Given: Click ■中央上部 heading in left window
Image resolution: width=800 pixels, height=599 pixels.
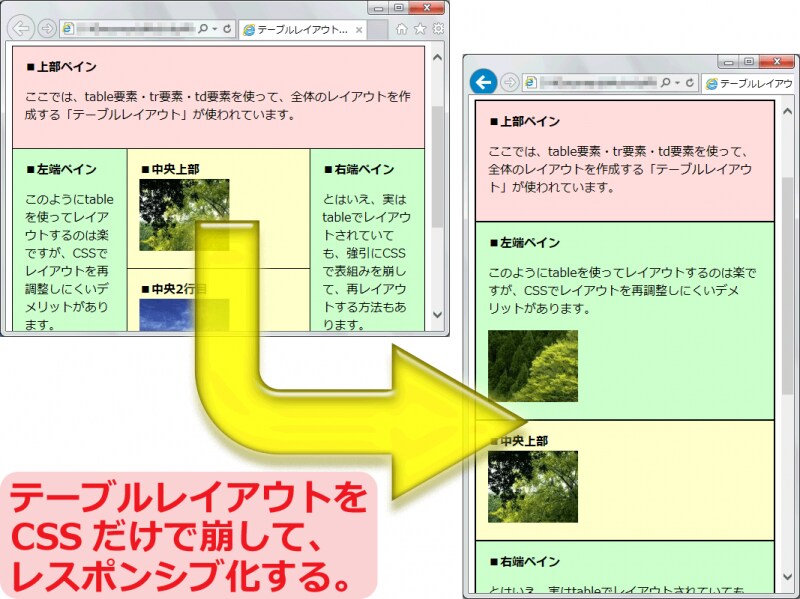Looking at the screenshot, I should (170, 169).
